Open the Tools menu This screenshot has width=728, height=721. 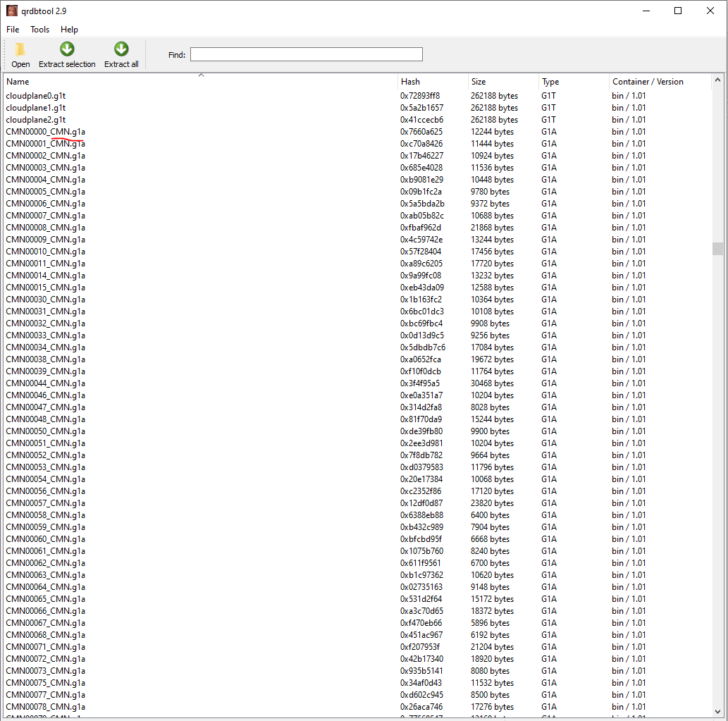pos(39,29)
